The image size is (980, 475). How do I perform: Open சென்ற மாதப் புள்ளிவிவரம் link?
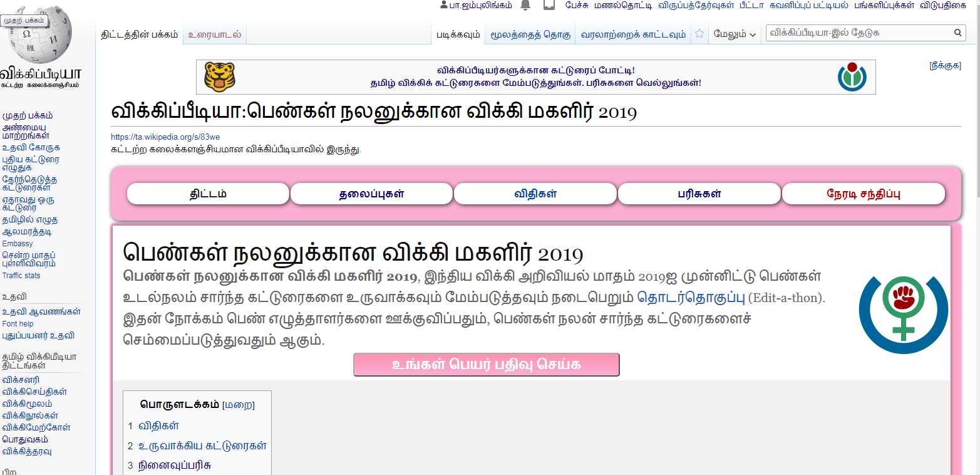[x=29, y=259]
